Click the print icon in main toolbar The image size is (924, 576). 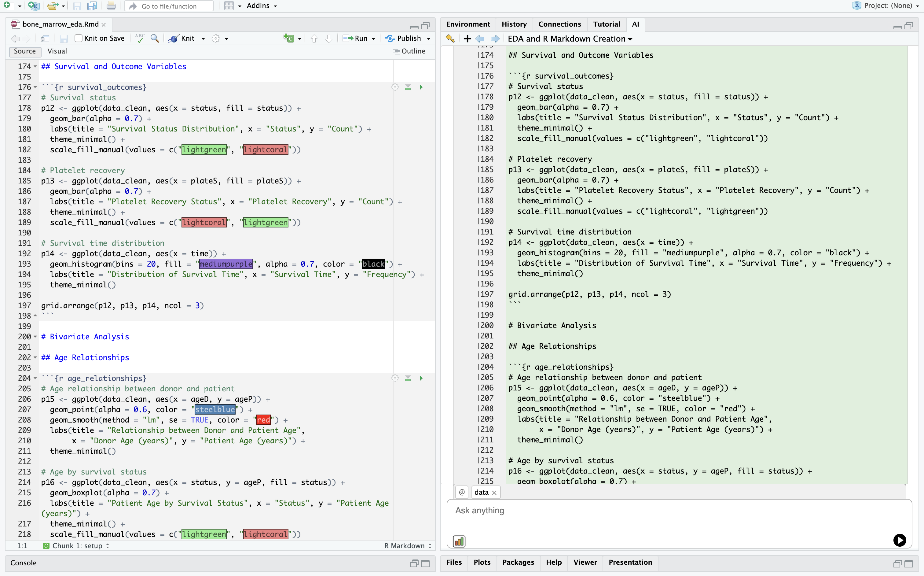111,6
